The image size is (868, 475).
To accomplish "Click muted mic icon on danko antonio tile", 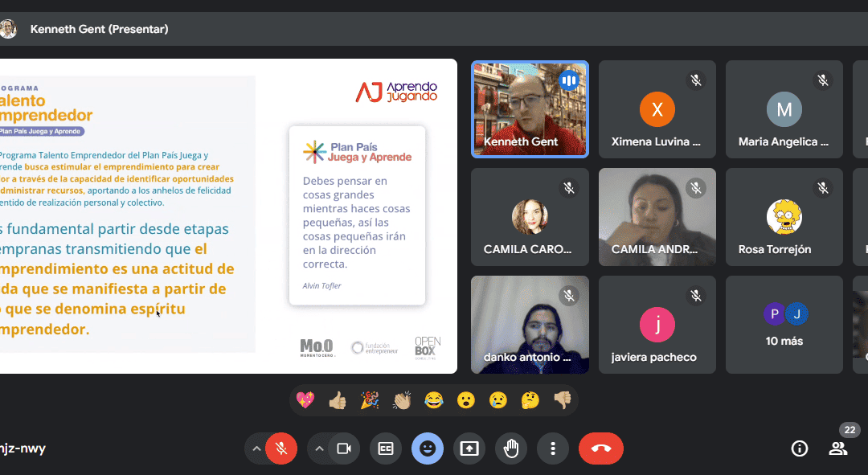I will click(568, 297).
